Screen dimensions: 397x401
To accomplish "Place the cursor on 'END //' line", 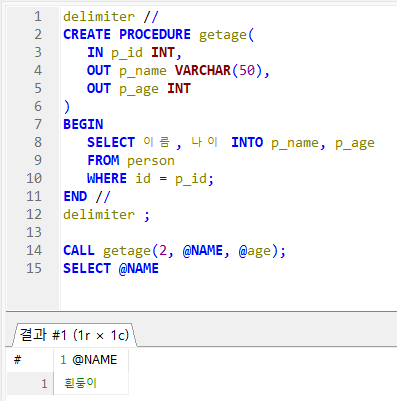I will [87, 196].
